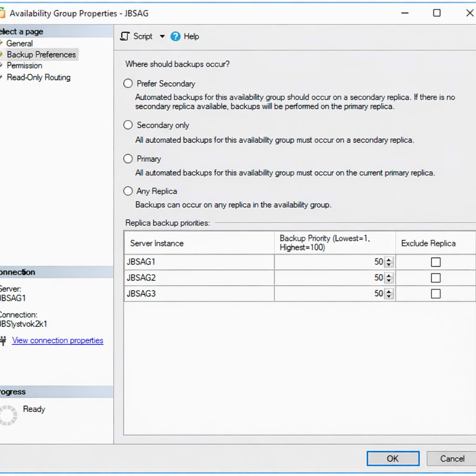
Task: Check Exclude Replica for JBSAG2
Action: coord(435,278)
